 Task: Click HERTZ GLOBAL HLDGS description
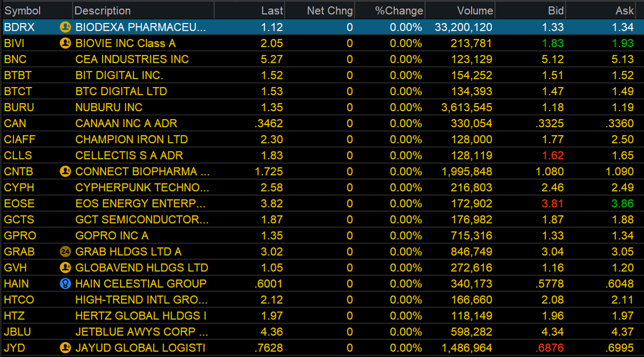pos(141,316)
